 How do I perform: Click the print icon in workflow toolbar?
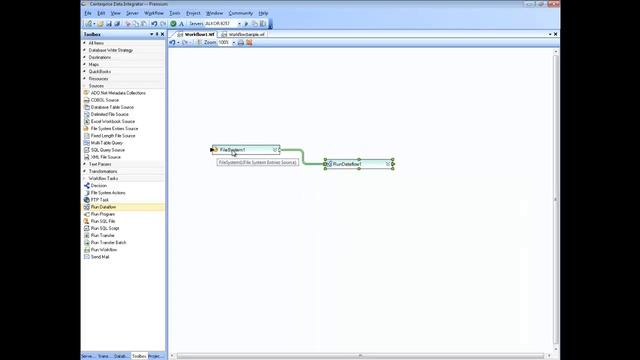[x=241, y=42]
